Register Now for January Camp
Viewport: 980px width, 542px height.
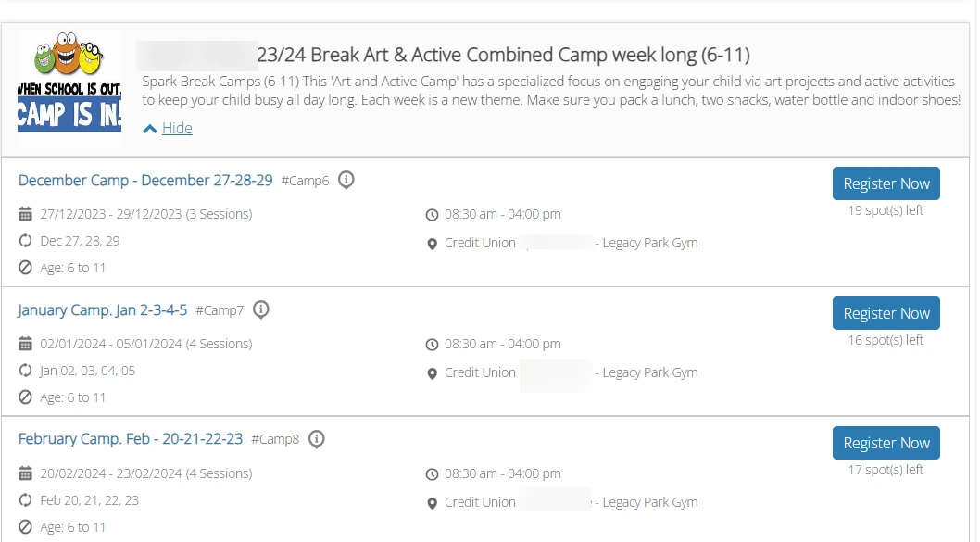886,313
